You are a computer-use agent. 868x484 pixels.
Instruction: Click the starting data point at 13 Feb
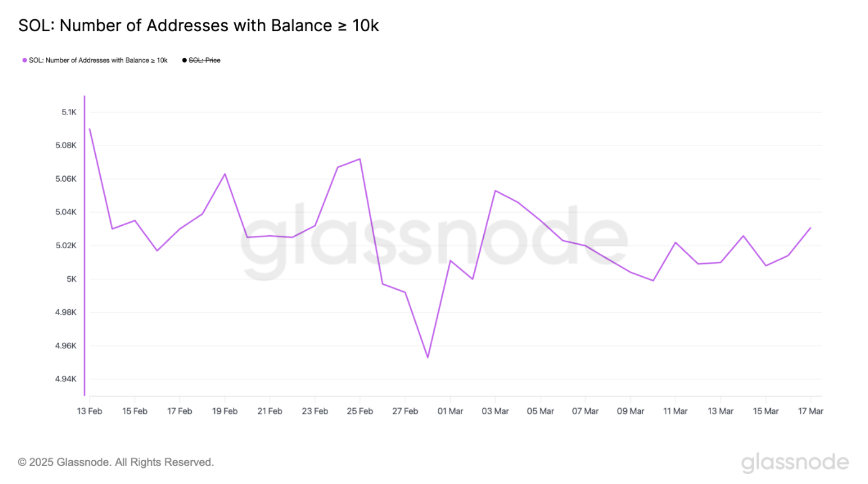(90, 129)
